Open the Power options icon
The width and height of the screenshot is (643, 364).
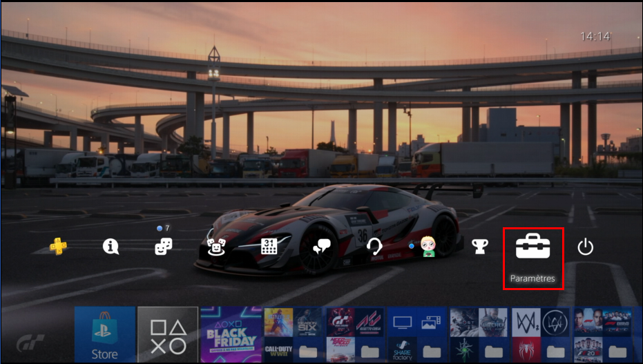(585, 247)
